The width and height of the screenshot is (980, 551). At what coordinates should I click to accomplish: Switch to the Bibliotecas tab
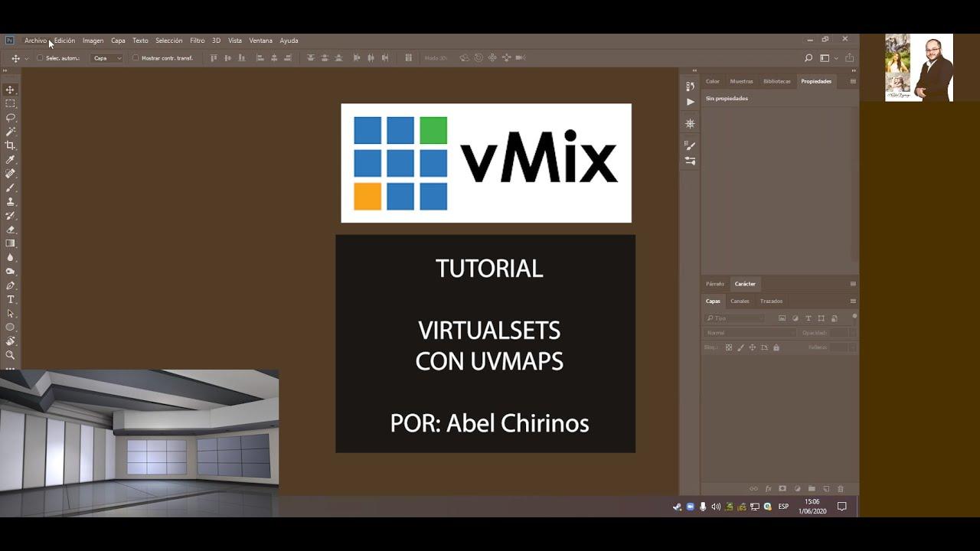pyautogui.click(x=777, y=81)
